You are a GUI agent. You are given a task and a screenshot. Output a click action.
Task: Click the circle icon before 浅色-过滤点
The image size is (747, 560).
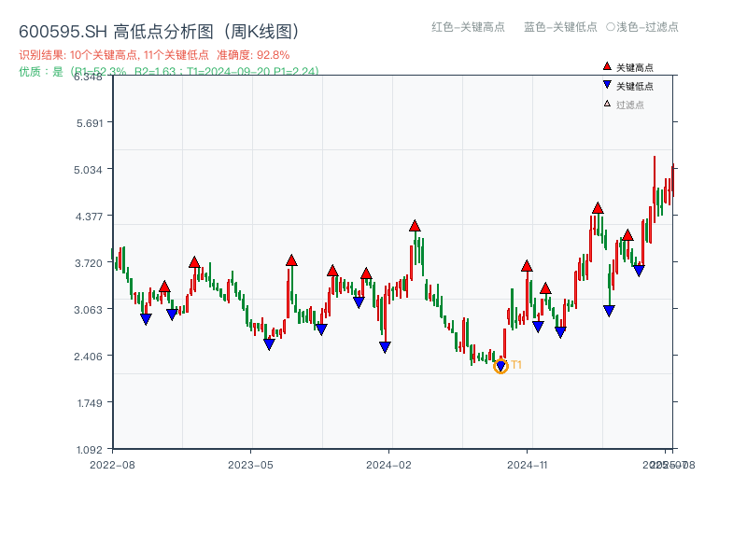click(611, 27)
